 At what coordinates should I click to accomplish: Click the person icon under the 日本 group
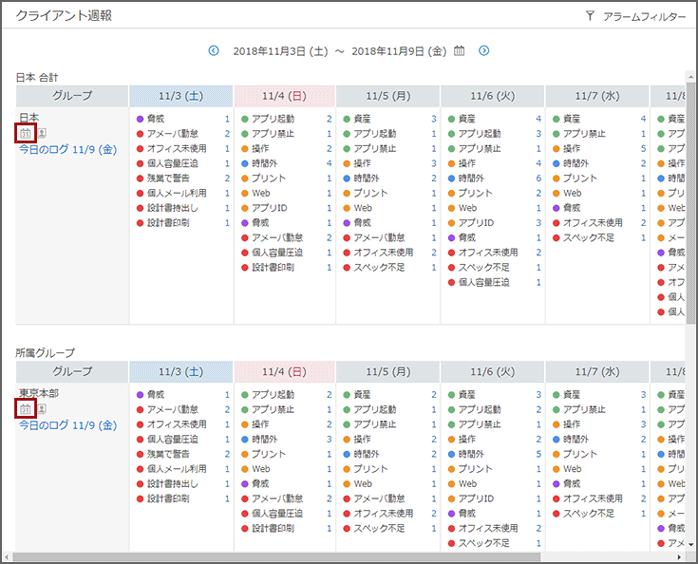[x=41, y=133]
